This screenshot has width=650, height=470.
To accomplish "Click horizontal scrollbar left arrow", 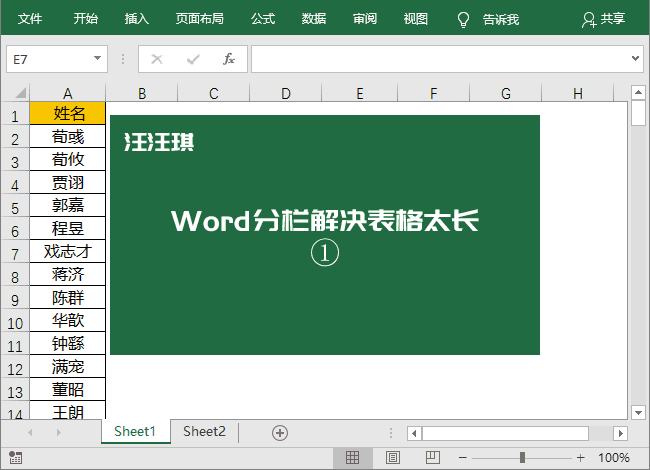I will (414, 434).
